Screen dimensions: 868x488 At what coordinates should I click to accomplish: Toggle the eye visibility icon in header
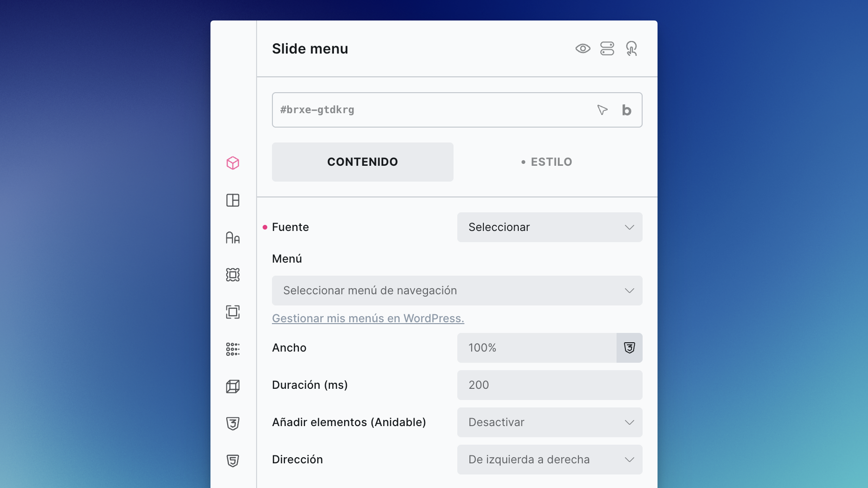[x=583, y=48]
